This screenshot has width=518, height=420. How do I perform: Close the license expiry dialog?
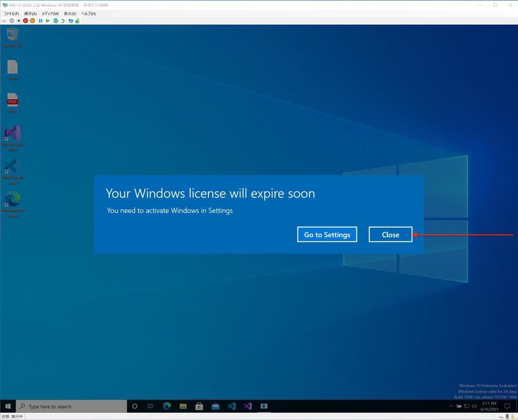391,235
